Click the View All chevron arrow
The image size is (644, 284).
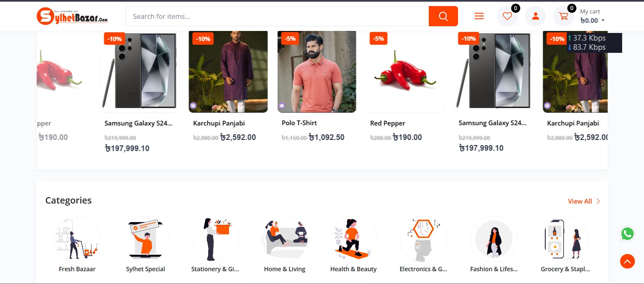pos(598,201)
